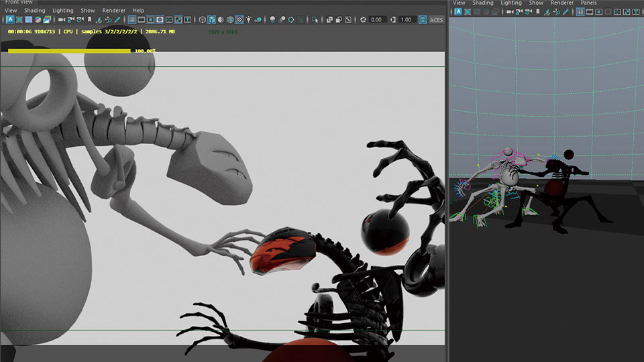This screenshot has width=644, height=362.
Task: Click the Gamma value field showing 1.00
Action: 407,20
